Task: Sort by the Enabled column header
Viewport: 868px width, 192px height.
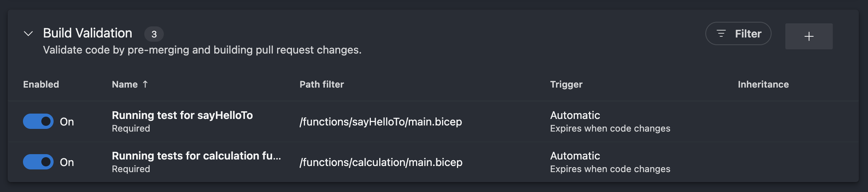Action: 41,85
